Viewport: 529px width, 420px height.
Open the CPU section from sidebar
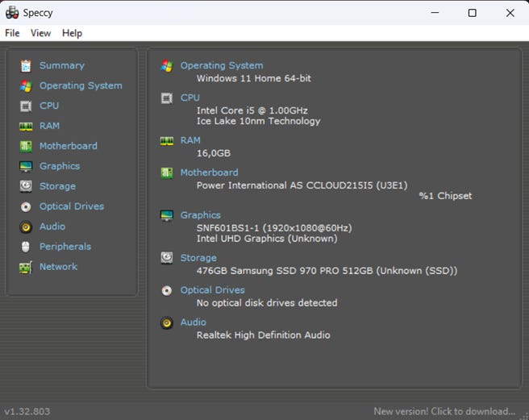(x=49, y=106)
